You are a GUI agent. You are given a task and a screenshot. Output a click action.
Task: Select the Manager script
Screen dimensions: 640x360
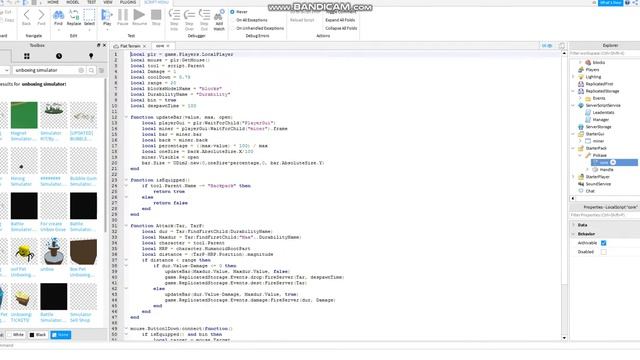(600, 120)
